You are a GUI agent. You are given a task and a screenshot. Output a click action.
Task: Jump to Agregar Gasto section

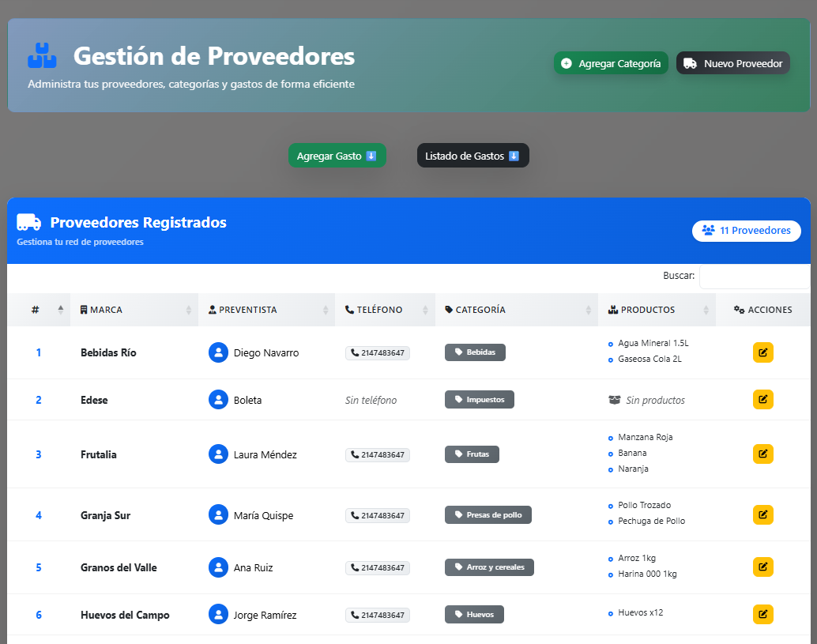[337, 156]
